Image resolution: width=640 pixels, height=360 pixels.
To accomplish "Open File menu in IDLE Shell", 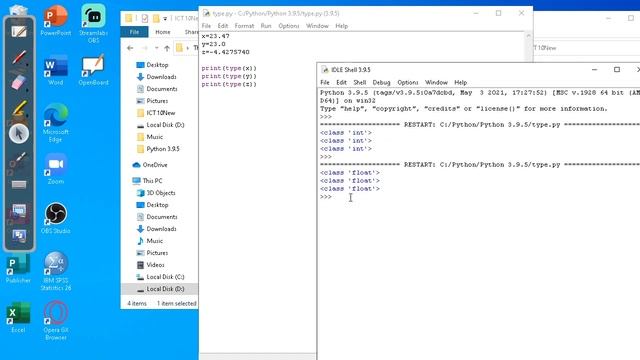I will 325,82.
